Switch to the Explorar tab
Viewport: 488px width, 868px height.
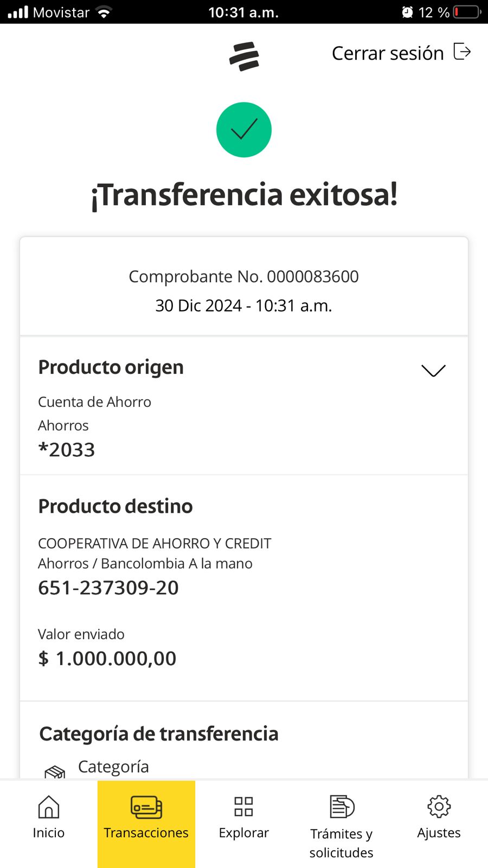243,832
